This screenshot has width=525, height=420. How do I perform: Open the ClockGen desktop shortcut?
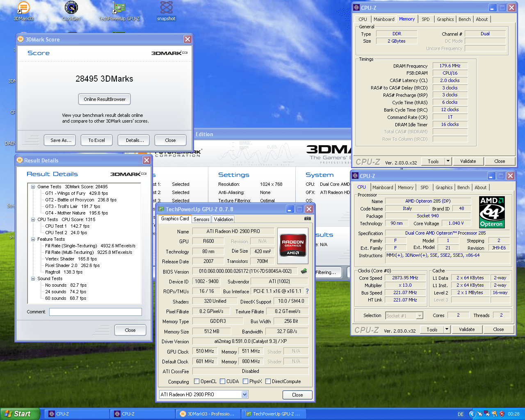[x=71, y=11]
